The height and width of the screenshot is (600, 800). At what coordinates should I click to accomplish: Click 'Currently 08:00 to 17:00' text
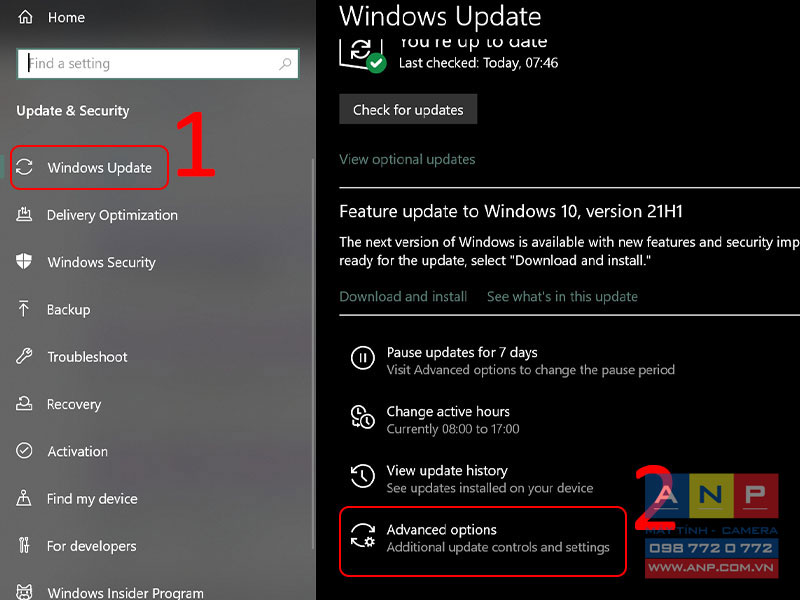pyautogui.click(x=453, y=429)
